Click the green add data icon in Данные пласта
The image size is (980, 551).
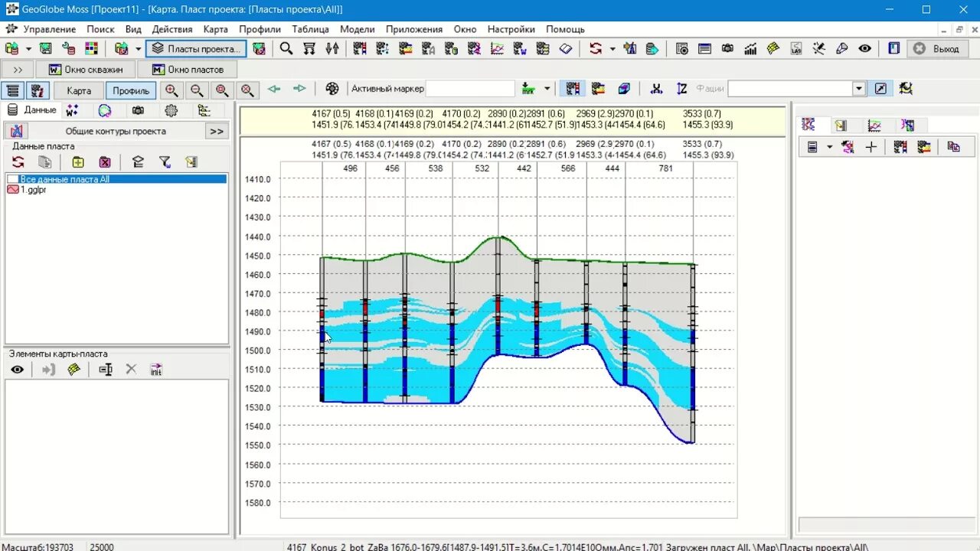[x=78, y=161]
